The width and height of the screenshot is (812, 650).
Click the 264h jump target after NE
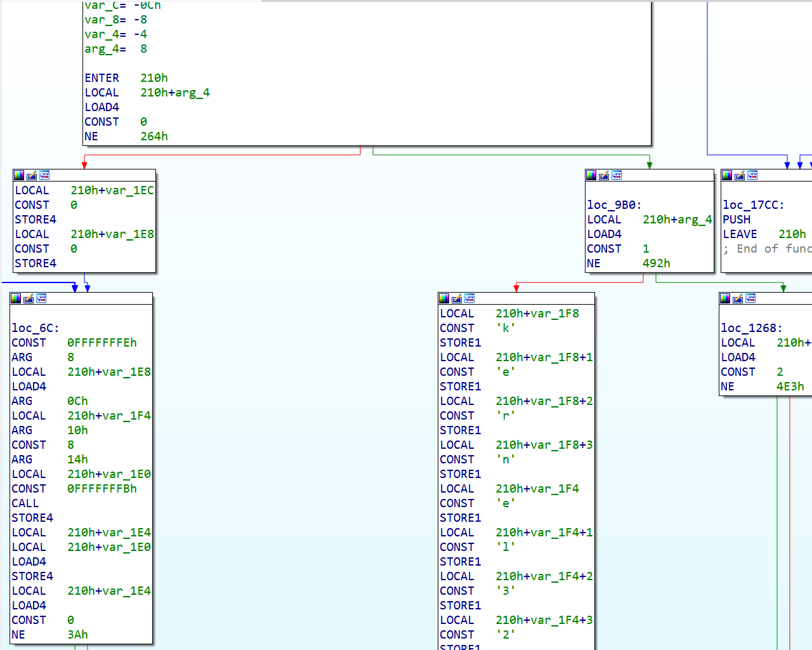(154, 136)
